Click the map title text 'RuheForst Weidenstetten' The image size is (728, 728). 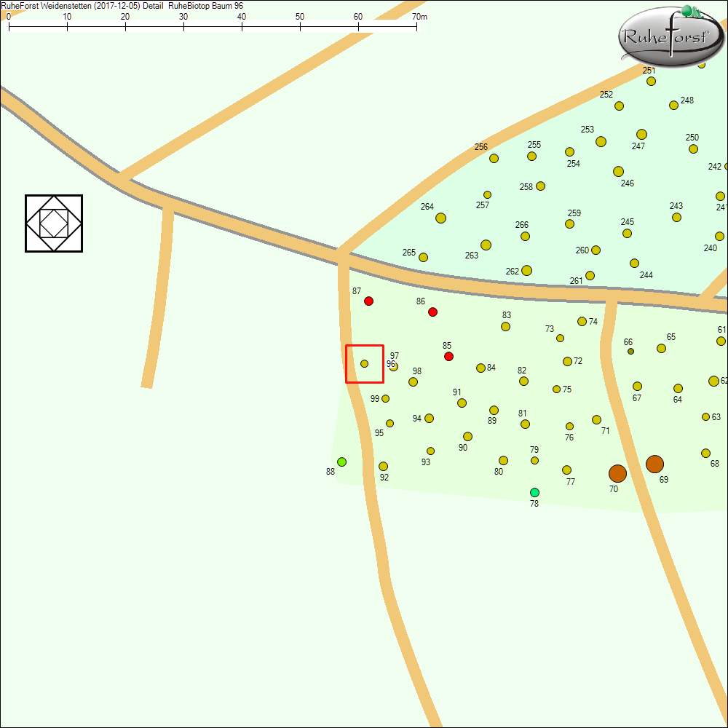tap(47, 6)
